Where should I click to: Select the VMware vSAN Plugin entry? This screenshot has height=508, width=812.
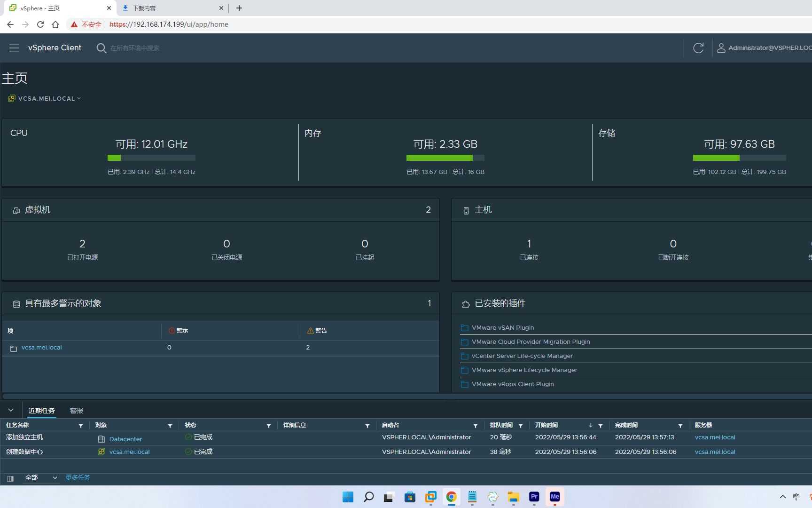(502, 328)
